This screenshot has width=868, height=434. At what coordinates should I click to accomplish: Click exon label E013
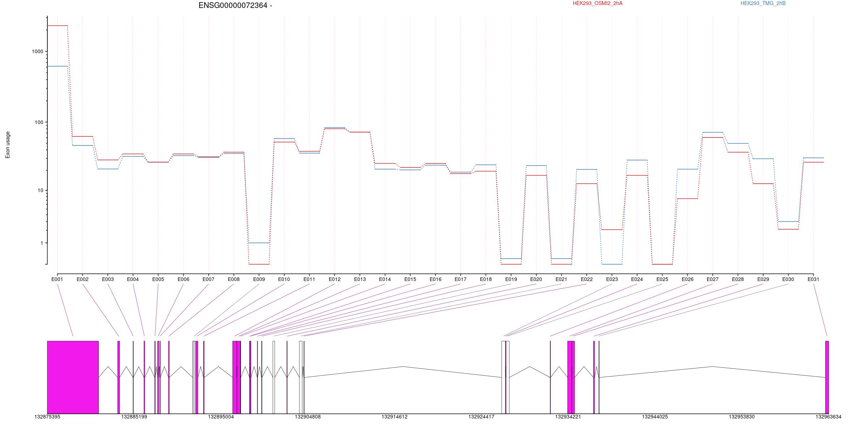tap(360, 279)
